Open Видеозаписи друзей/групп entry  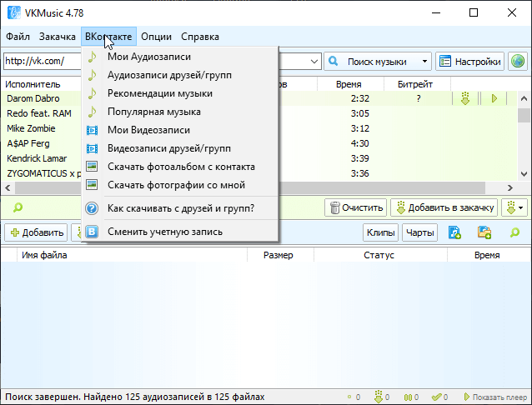pos(180,148)
